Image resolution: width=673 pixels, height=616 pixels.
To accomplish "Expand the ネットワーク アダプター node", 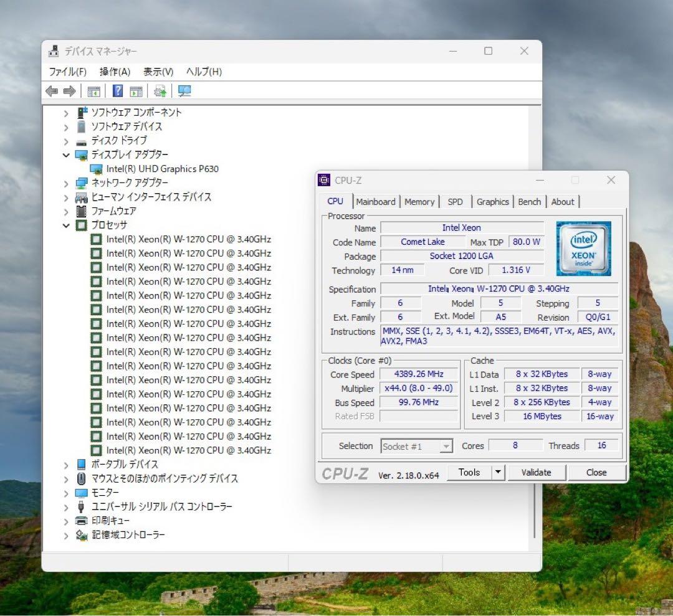I will click(65, 184).
